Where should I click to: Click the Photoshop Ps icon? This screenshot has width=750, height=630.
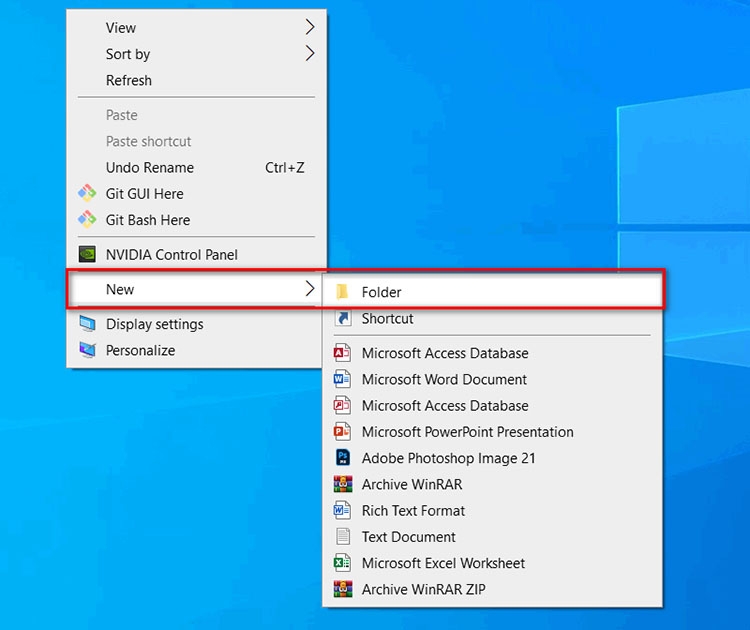point(342,458)
